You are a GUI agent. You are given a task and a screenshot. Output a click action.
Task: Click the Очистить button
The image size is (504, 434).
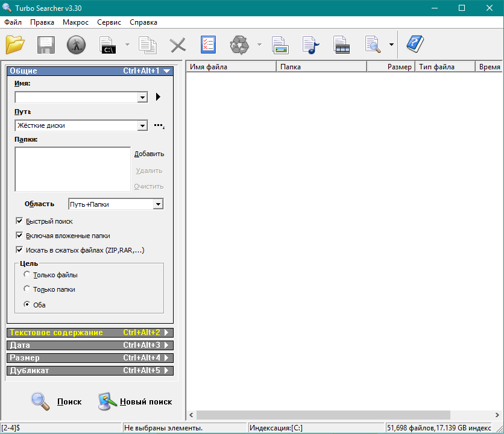[149, 186]
